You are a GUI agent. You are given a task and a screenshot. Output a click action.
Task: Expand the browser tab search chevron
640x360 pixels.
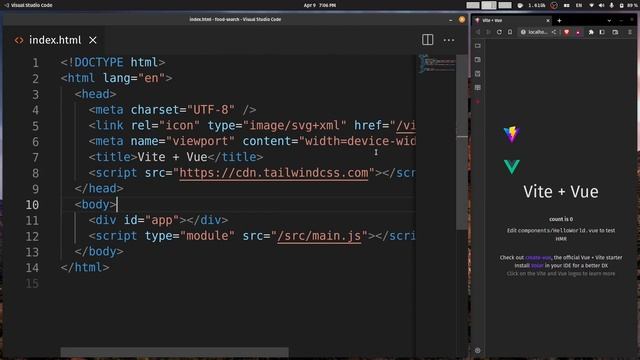pyautogui.click(x=609, y=20)
